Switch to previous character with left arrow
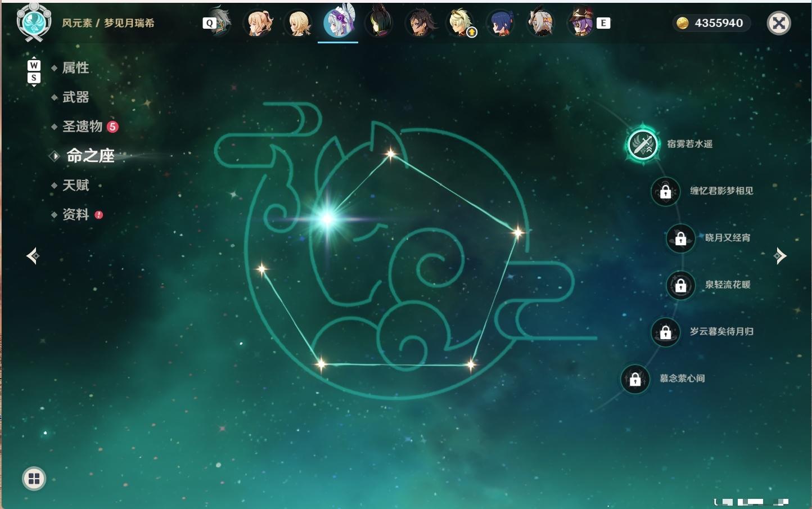This screenshot has height=509, width=812. (33, 256)
